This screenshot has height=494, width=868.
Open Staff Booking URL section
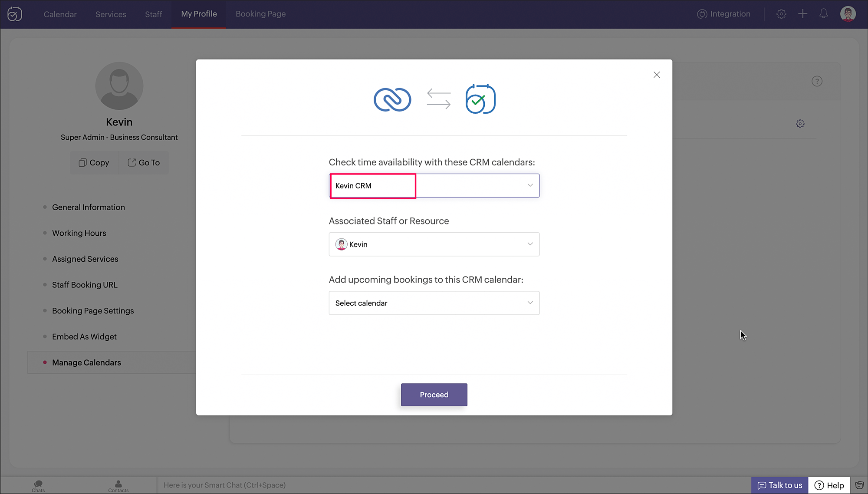pyautogui.click(x=85, y=285)
